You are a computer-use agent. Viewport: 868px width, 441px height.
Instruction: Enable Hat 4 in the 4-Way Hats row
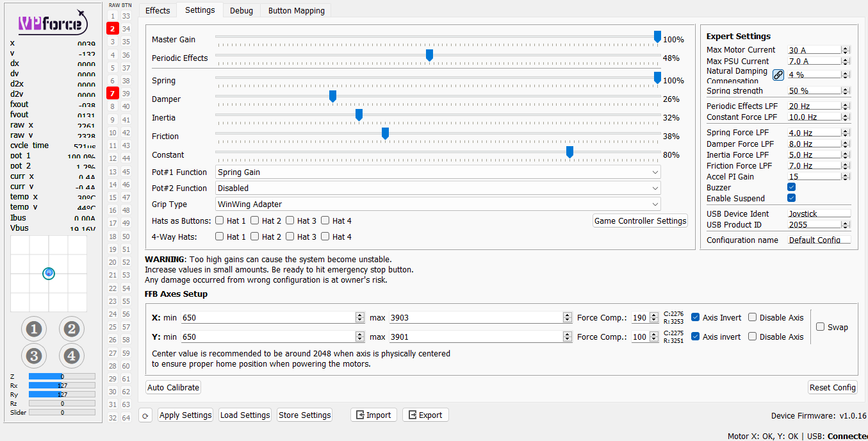coord(325,237)
